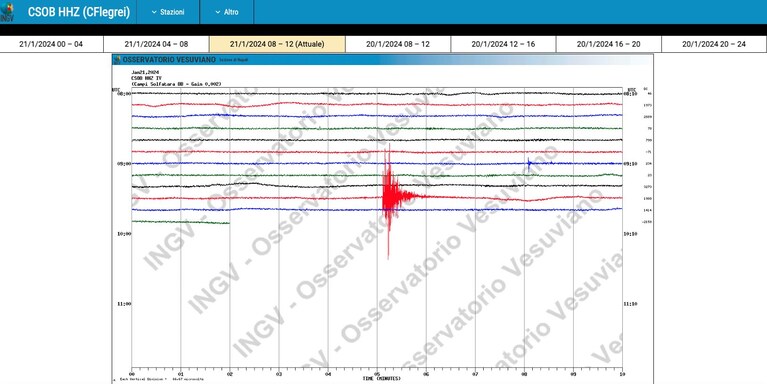
Task: Open the Stazioni dropdown menu
Action: [168, 12]
